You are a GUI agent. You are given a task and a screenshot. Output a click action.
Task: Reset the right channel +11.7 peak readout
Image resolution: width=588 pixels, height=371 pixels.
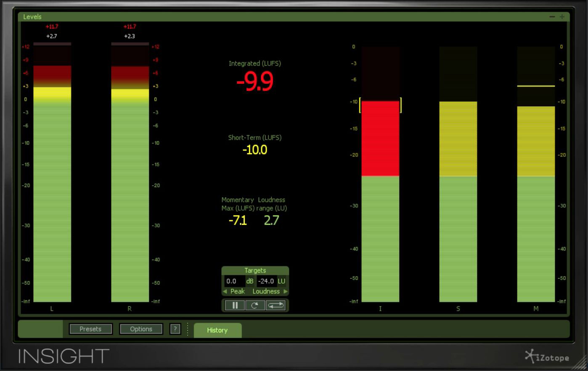click(x=130, y=27)
